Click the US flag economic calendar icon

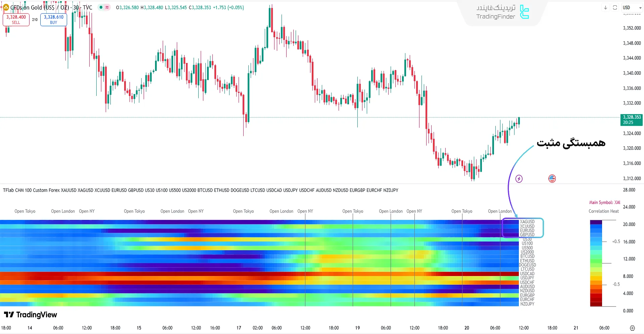552,178
